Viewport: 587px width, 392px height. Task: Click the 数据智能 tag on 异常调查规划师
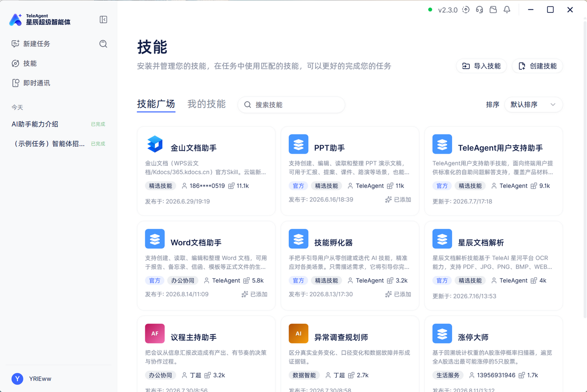point(305,375)
